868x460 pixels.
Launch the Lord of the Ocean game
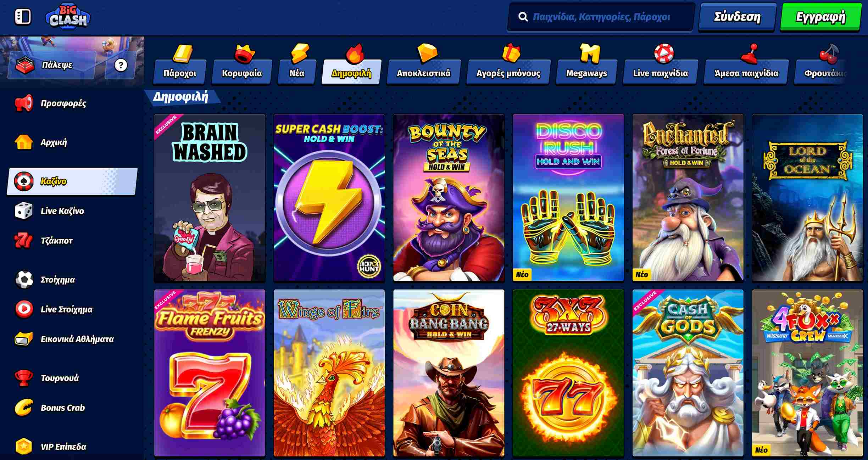(x=807, y=198)
